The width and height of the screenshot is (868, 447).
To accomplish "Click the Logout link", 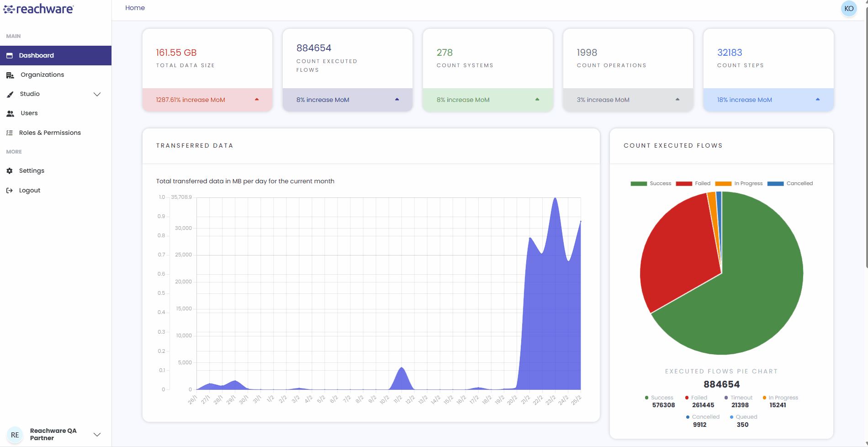I will coord(56,190).
